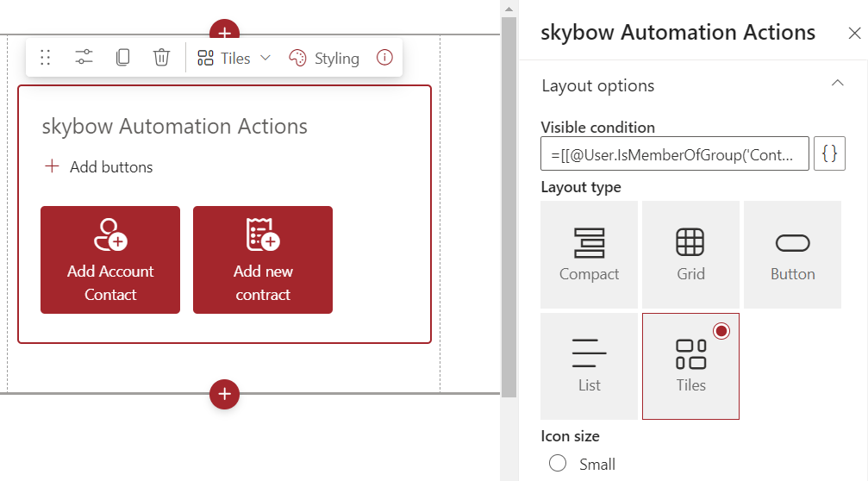Select the Button layout type
The height and width of the screenshot is (481, 868).
pos(793,254)
